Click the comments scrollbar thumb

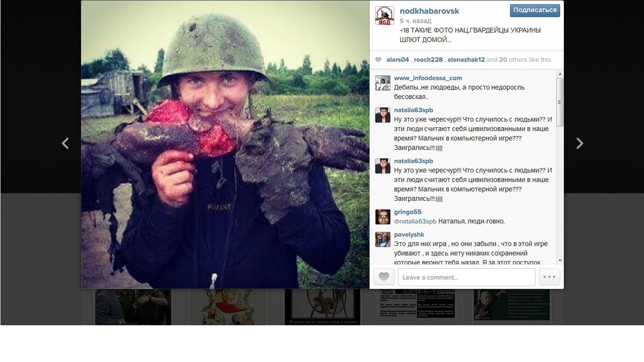tap(560, 102)
